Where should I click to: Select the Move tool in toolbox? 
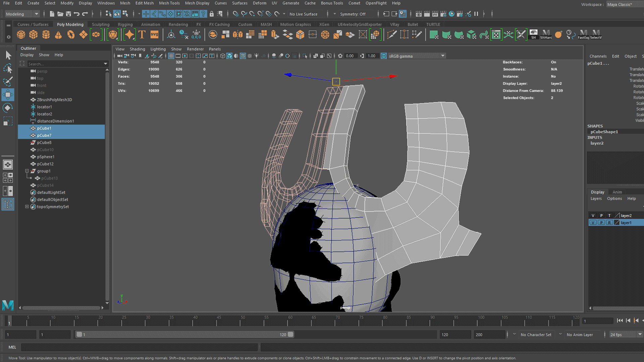pos(8,95)
